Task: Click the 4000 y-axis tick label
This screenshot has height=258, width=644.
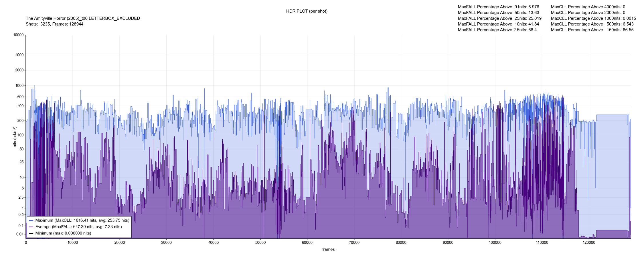Action: 19,55
